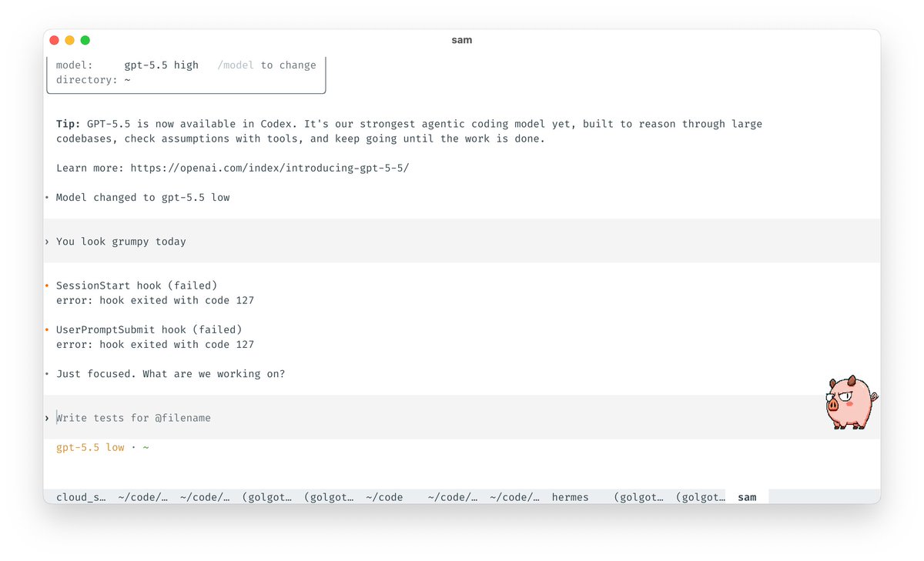Click the prompt input 'Write tests for @filename'

(462, 418)
